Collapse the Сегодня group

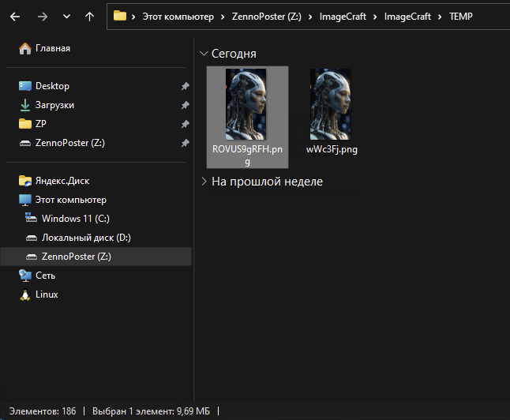204,54
